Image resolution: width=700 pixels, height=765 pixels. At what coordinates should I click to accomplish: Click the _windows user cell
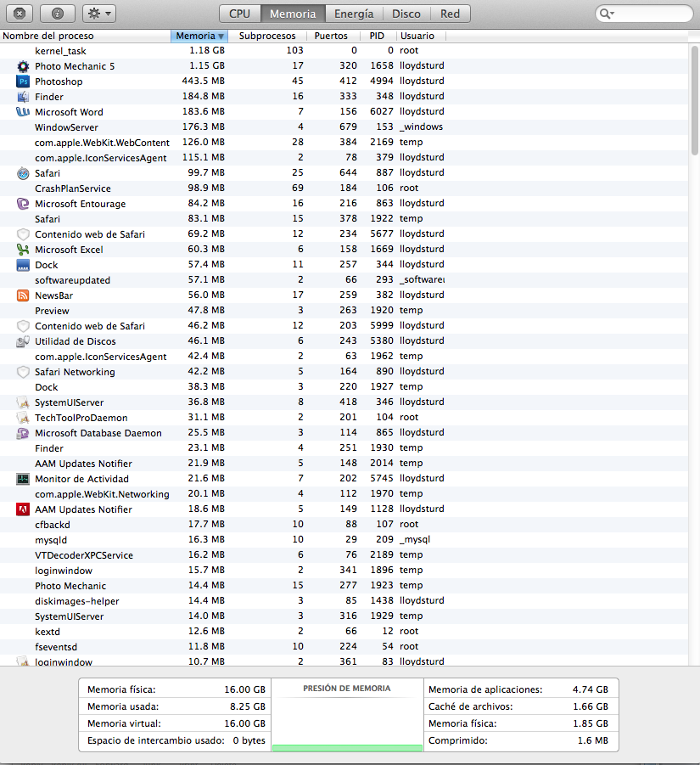point(421,127)
